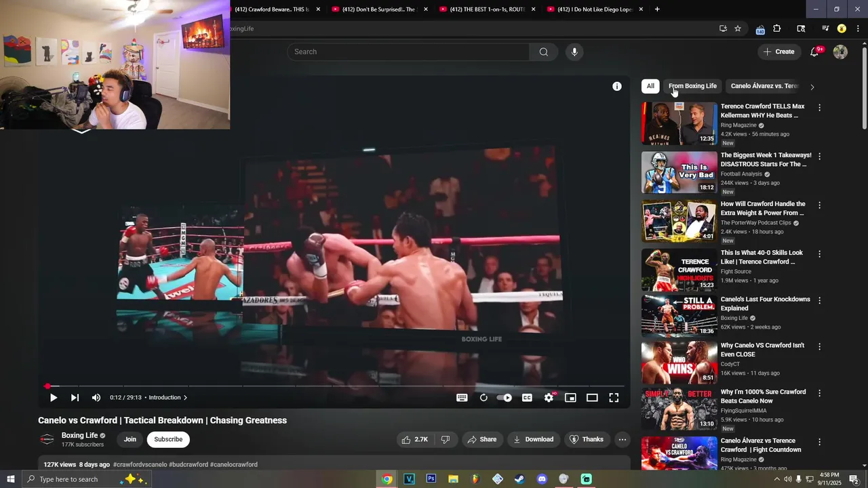Mute the video volume speaker icon
The image size is (868, 488).
(x=96, y=398)
